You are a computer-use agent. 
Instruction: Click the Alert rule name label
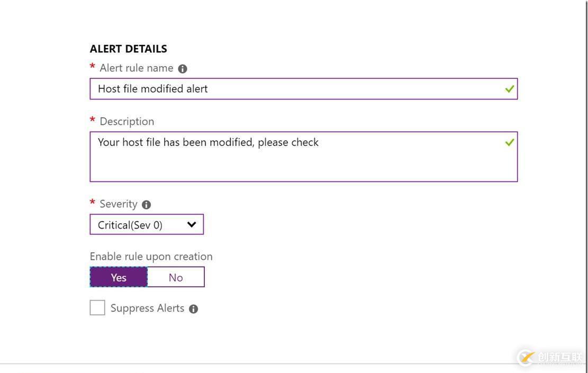coord(136,68)
